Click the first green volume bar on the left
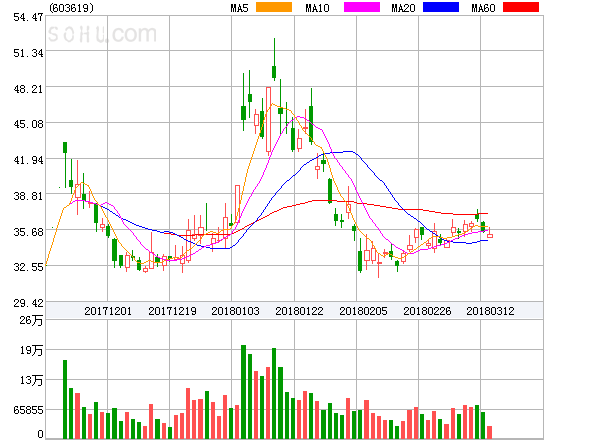 (x=65, y=399)
